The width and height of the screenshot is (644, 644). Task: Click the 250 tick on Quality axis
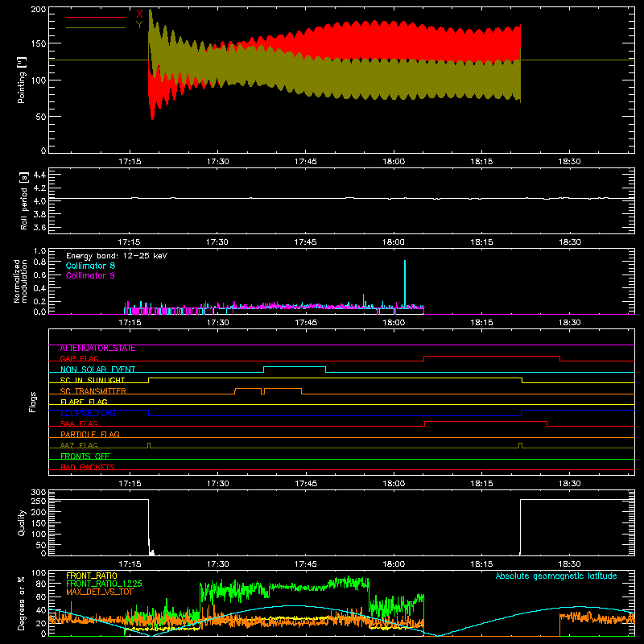coord(39,501)
